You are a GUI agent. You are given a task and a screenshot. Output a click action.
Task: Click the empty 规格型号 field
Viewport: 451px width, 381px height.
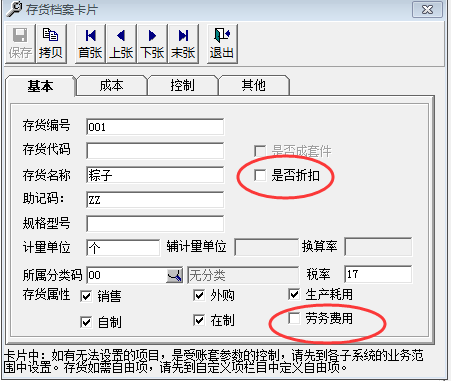point(155,223)
